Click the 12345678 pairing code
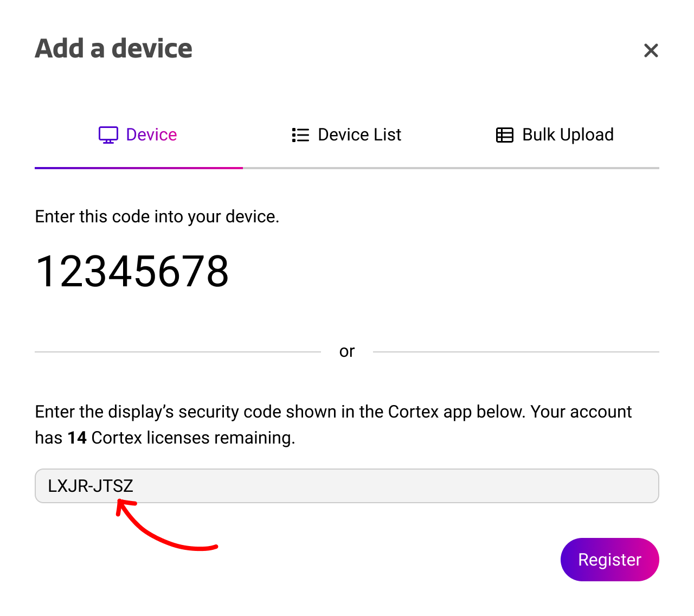The height and width of the screenshot is (616, 694). point(132,272)
